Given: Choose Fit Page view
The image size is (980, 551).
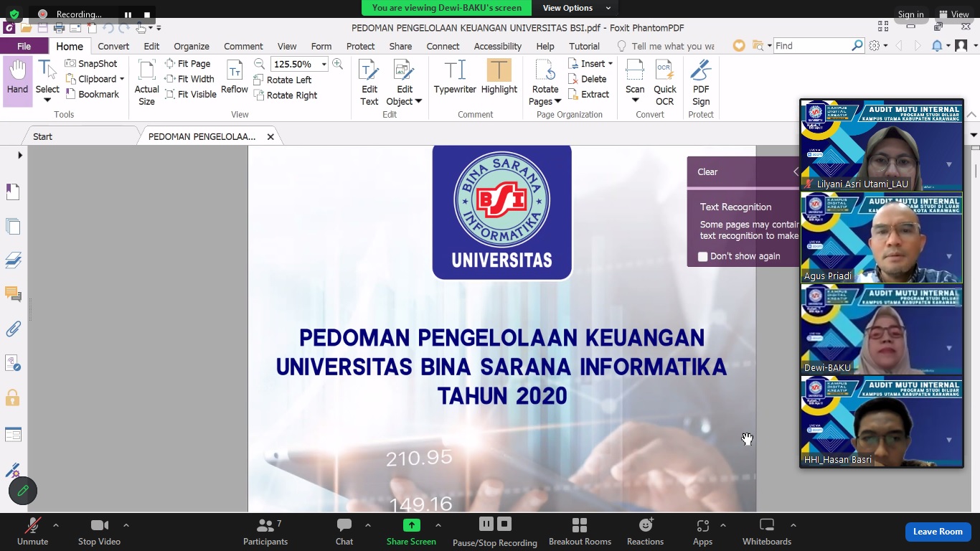Looking at the screenshot, I should [x=188, y=64].
